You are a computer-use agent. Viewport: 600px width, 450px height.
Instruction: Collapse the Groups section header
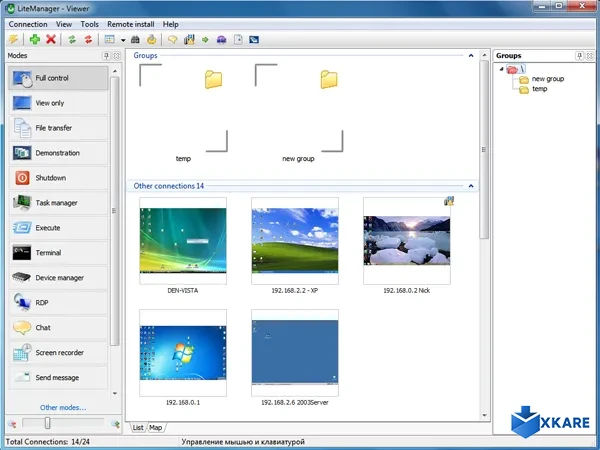click(x=471, y=55)
